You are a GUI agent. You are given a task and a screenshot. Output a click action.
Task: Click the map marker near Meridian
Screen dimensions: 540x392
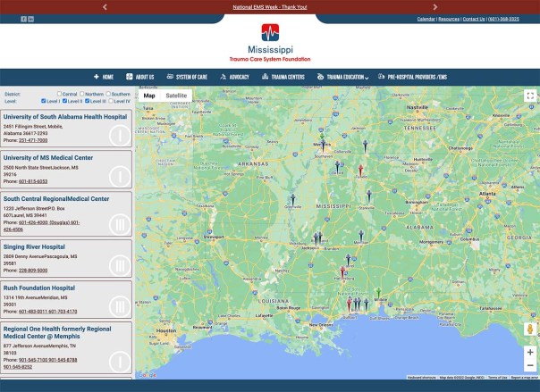(x=361, y=237)
